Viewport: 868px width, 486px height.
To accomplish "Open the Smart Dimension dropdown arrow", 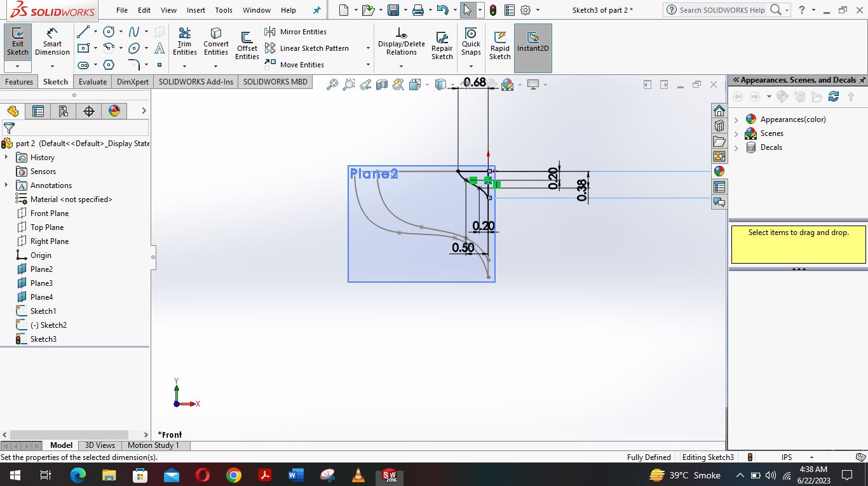I will (52, 66).
